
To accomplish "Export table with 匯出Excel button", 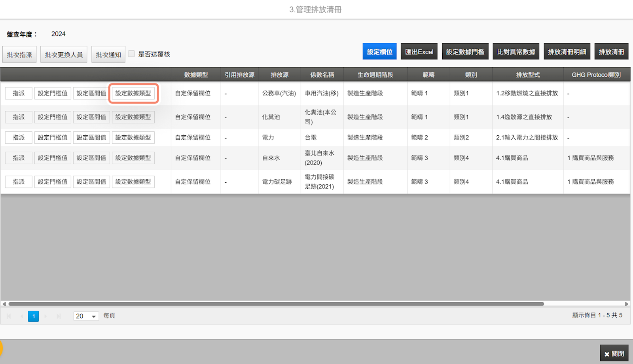I will coord(419,51).
